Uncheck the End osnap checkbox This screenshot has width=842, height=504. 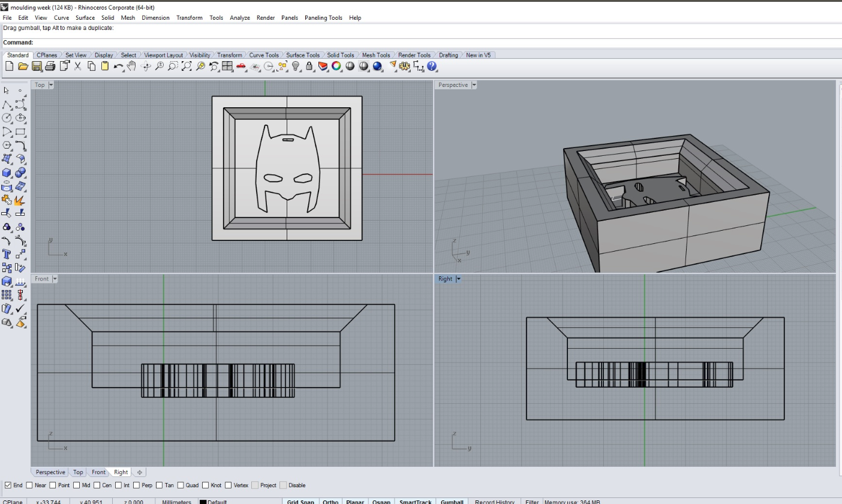(8, 485)
